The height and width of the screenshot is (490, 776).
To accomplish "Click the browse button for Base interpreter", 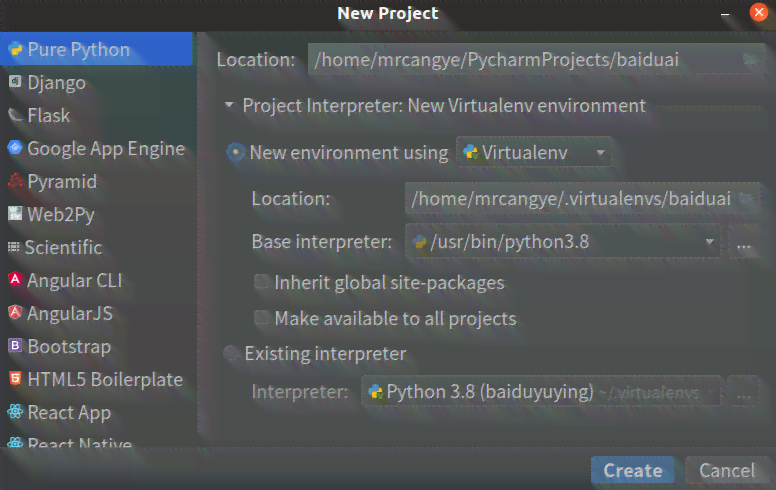I will tap(743, 242).
